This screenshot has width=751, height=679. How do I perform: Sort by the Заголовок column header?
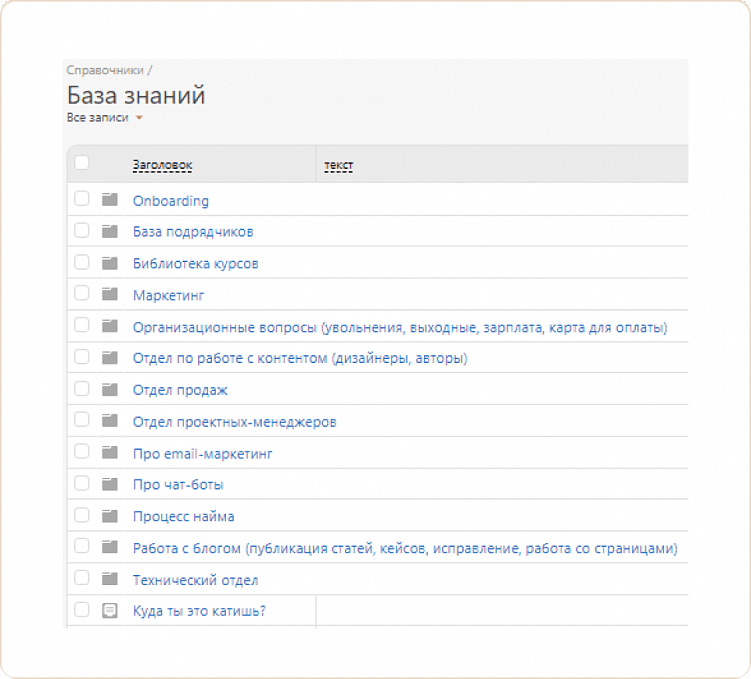click(x=162, y=165)
